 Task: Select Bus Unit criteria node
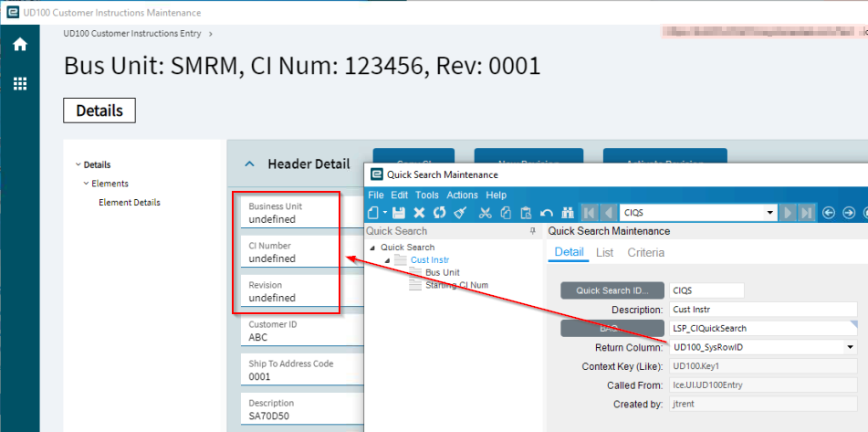tap(443, 272)
